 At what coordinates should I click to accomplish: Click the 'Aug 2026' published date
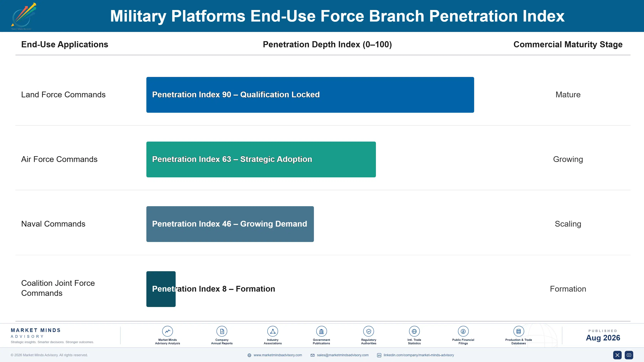click(603, 338)
